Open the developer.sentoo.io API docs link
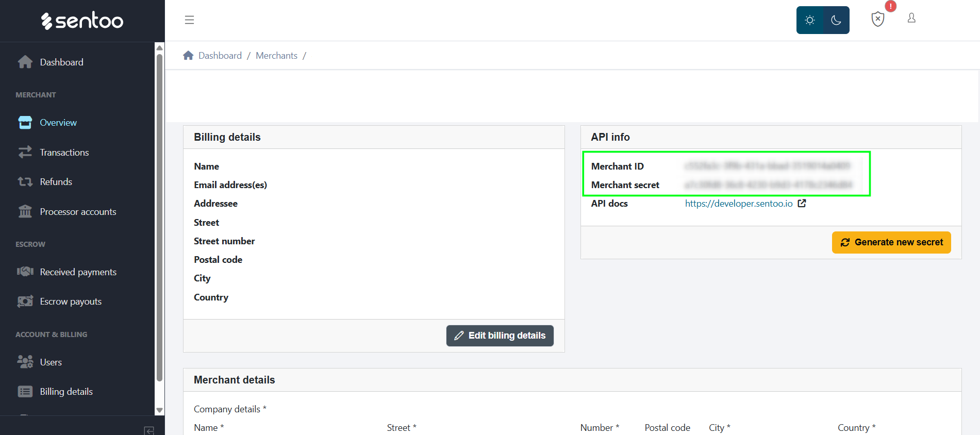This screenshot has height=435, width=980. click(738, 204)
